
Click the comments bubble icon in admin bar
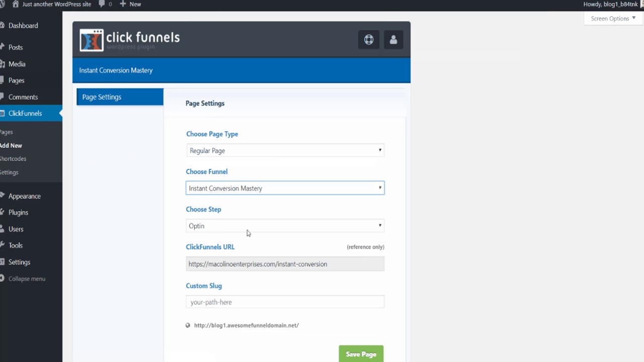[103, 4]
